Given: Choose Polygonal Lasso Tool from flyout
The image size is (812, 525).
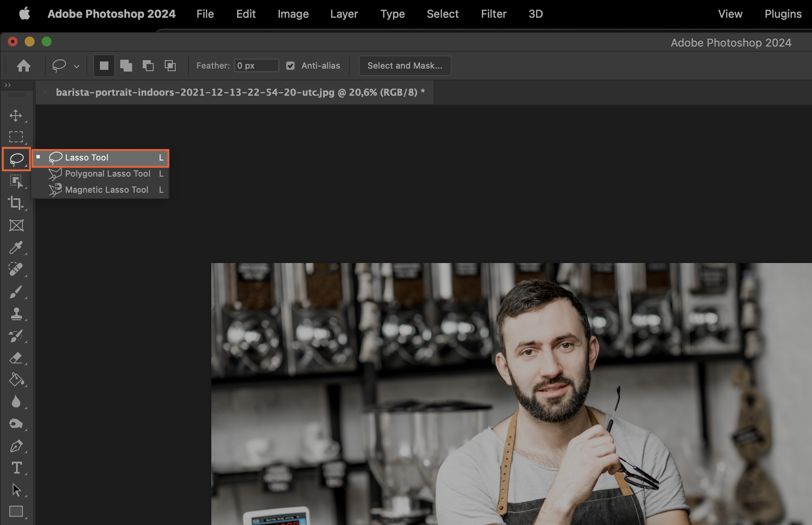Looking at the screenshot, I should point(107,173).
